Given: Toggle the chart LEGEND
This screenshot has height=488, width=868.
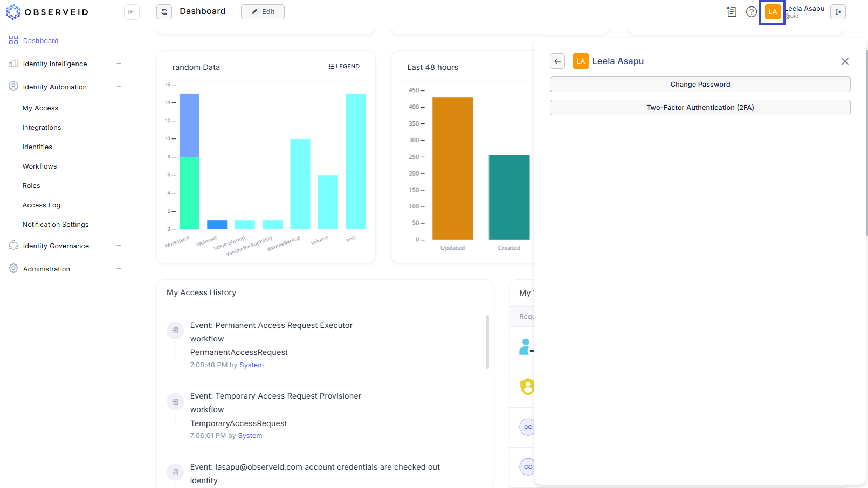Looking at the screenshot, I should point(344,67).
